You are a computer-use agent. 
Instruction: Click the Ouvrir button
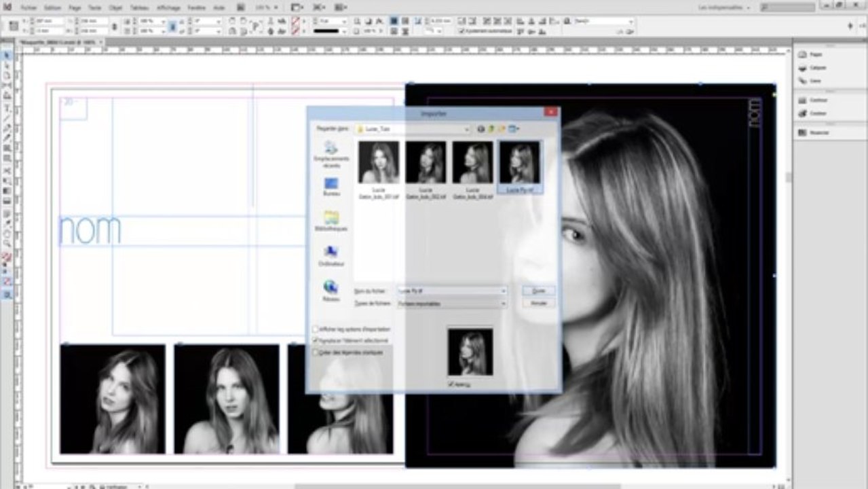pos(538,291)
